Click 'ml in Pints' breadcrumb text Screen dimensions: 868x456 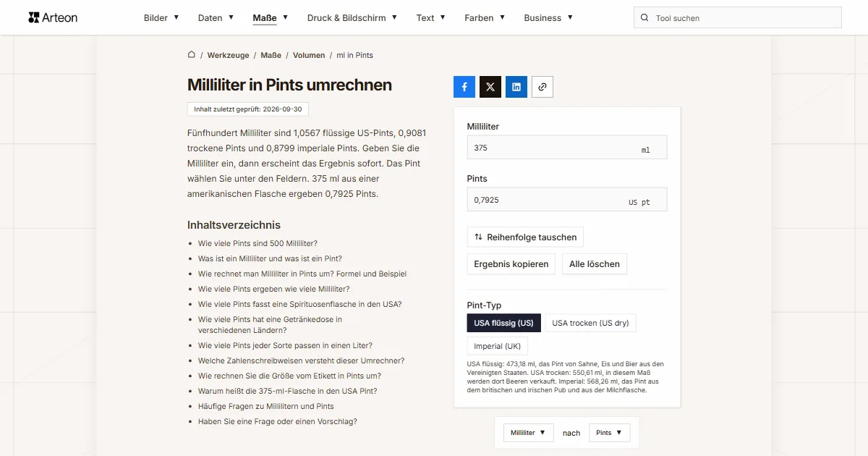coord(355,55)
